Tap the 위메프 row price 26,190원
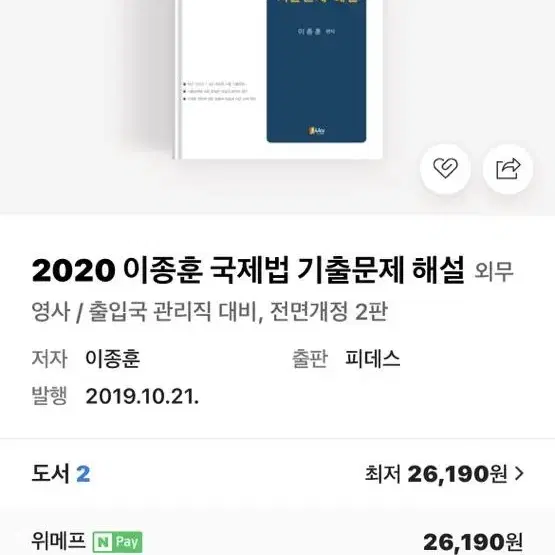Screen dimensions: 555x555 (473, 542)
